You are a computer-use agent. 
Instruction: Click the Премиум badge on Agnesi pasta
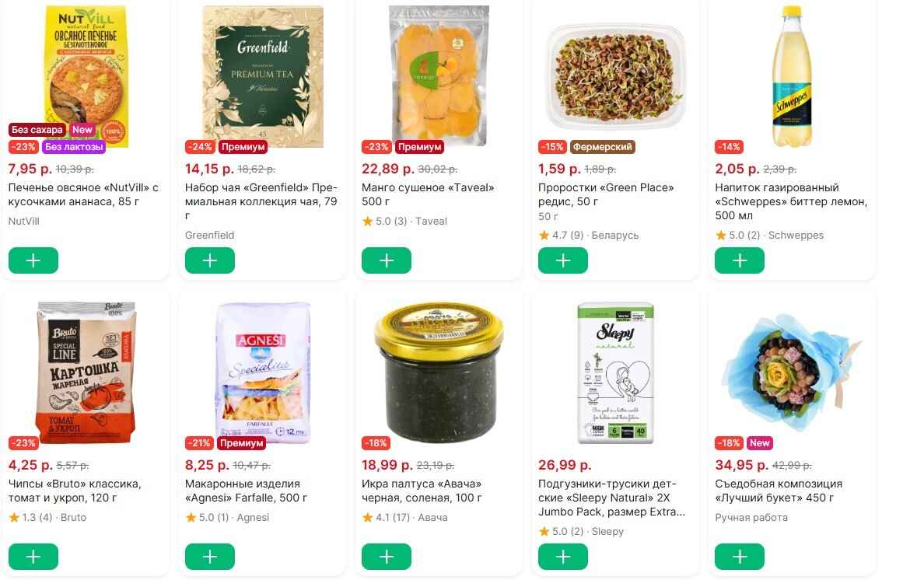pos(242,443)
